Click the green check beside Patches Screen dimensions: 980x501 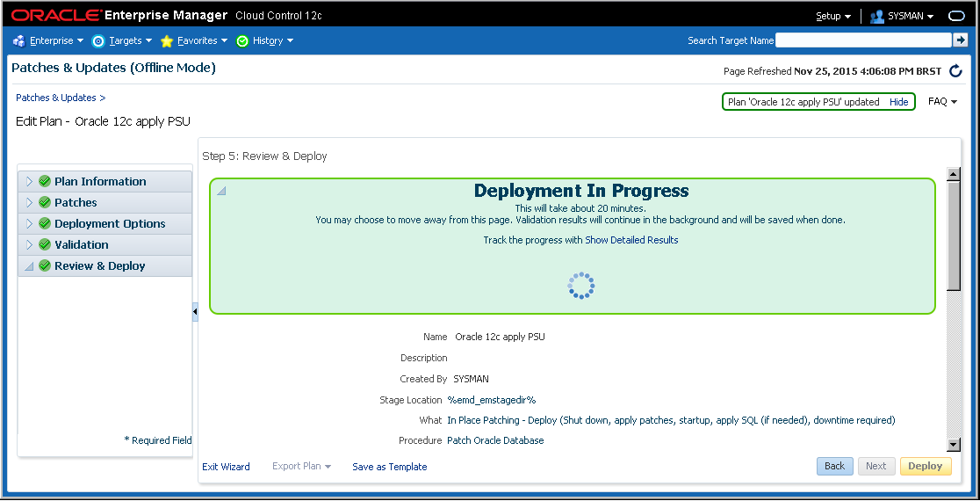point(45,203)
